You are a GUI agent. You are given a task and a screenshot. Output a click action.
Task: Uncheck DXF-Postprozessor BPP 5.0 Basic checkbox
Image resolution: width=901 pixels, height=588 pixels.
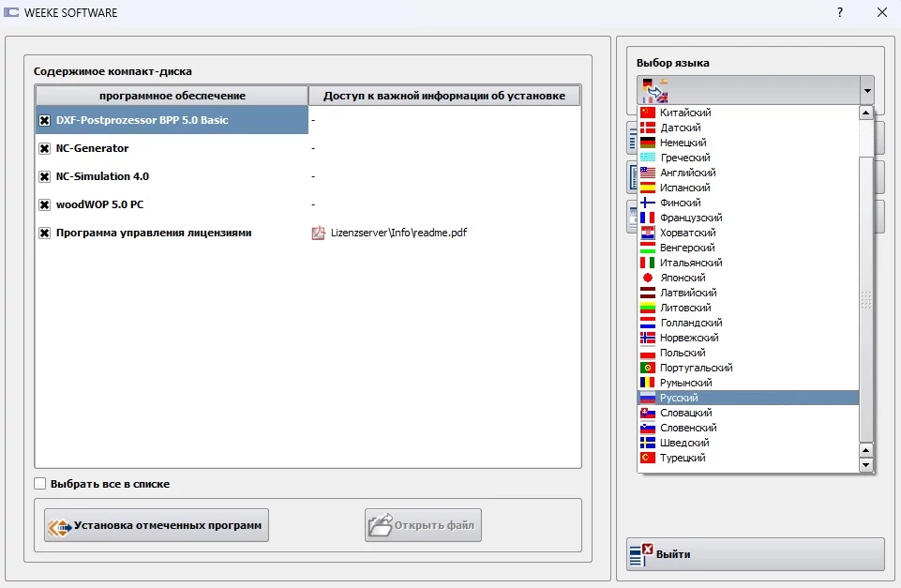[x=44, y=120]
